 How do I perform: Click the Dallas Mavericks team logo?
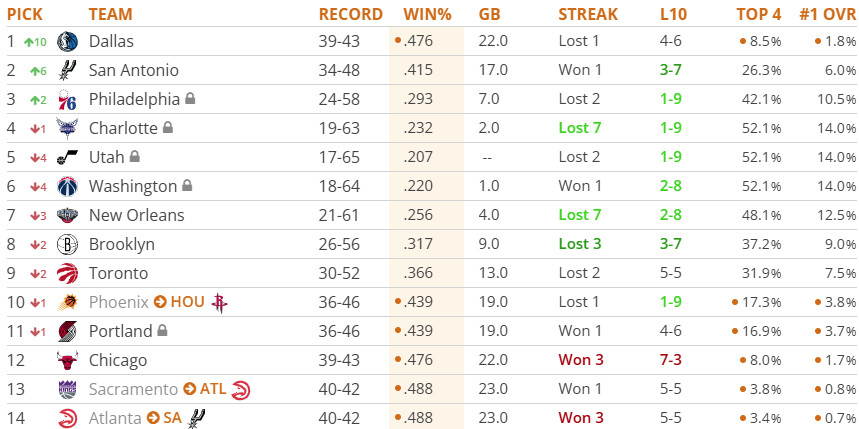(x=67, y=41)
